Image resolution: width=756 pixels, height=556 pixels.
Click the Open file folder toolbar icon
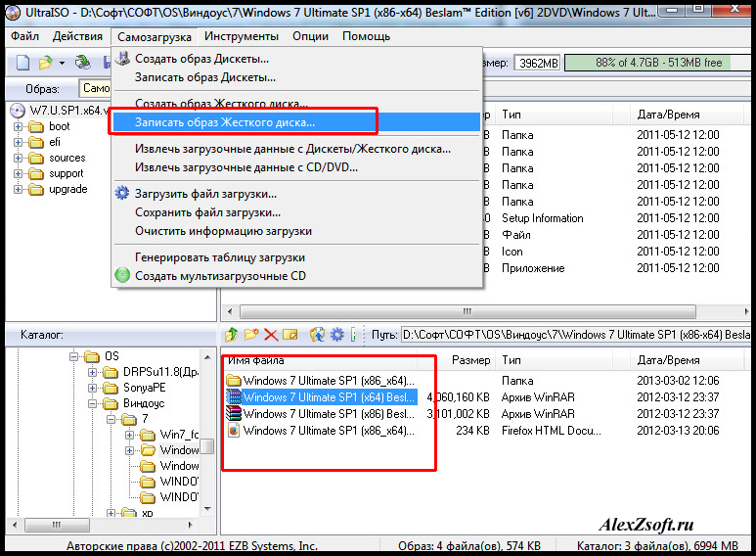45,63
